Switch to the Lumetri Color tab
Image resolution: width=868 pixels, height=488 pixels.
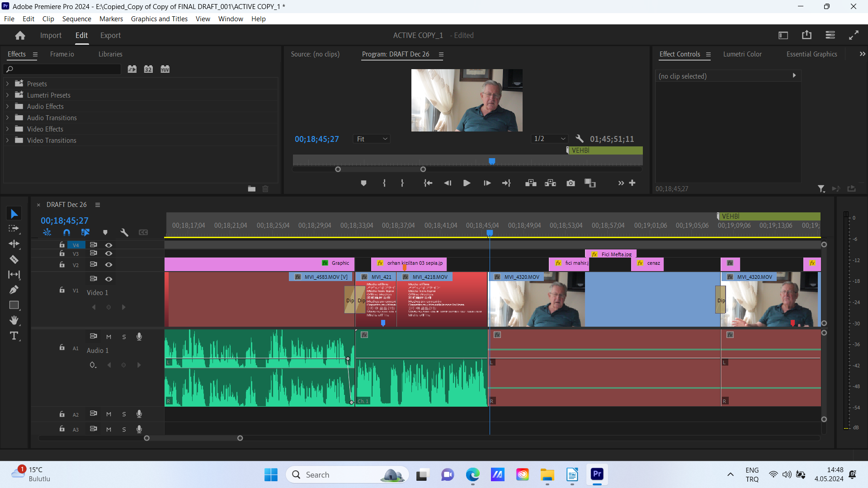742,54
